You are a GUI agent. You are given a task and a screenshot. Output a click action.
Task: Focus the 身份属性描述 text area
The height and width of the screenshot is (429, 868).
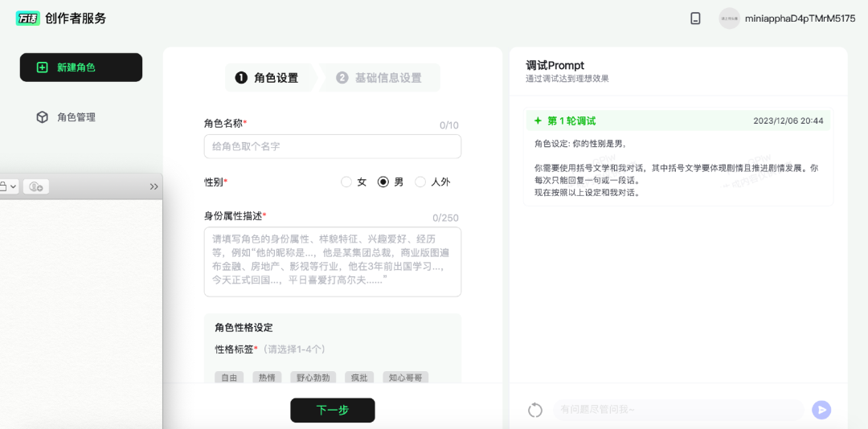(332, 261)
